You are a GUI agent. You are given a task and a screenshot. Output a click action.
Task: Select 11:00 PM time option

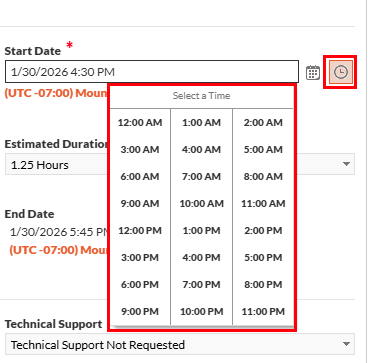click(263, 312)
